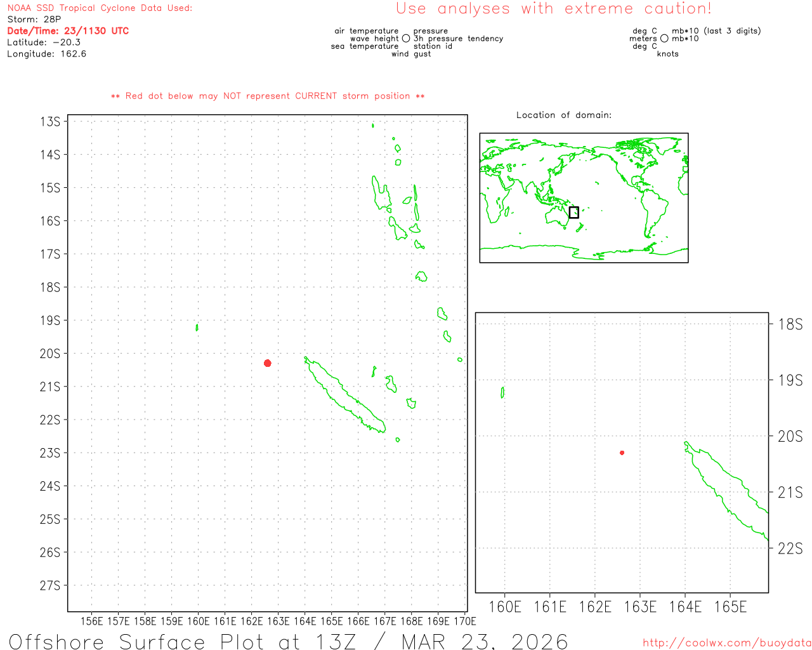Click the New Caledonia outline on main map
Image resolution: width=812 pixels, height=650 pixels.
point(346,397)
